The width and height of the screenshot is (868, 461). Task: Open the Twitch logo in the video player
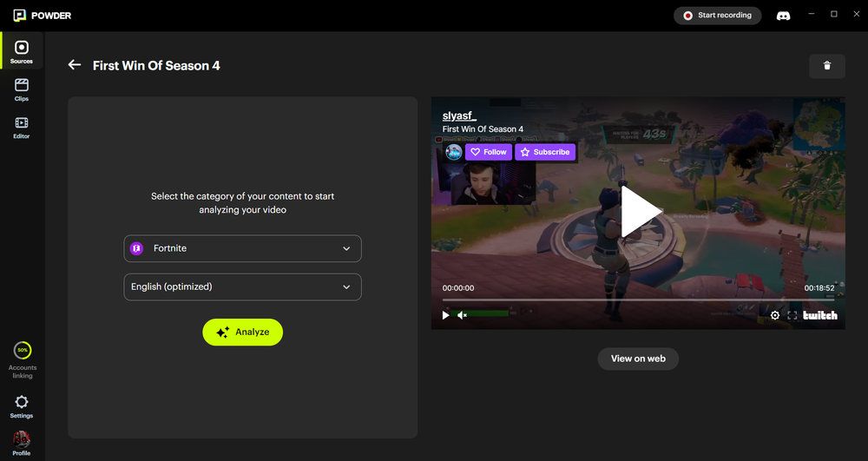pos(819,315)
